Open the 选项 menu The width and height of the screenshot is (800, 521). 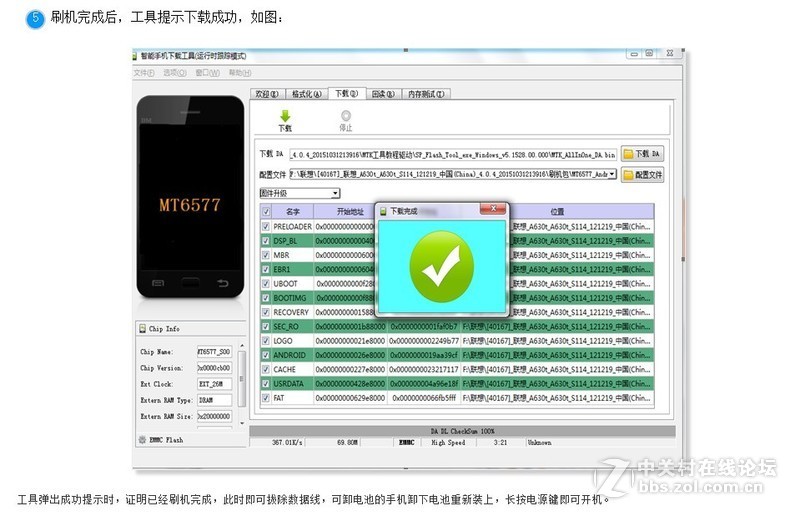click(174, 73)
